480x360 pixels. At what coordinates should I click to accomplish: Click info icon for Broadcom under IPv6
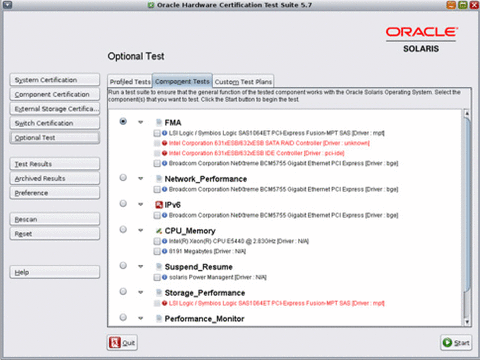click(165, 215)
